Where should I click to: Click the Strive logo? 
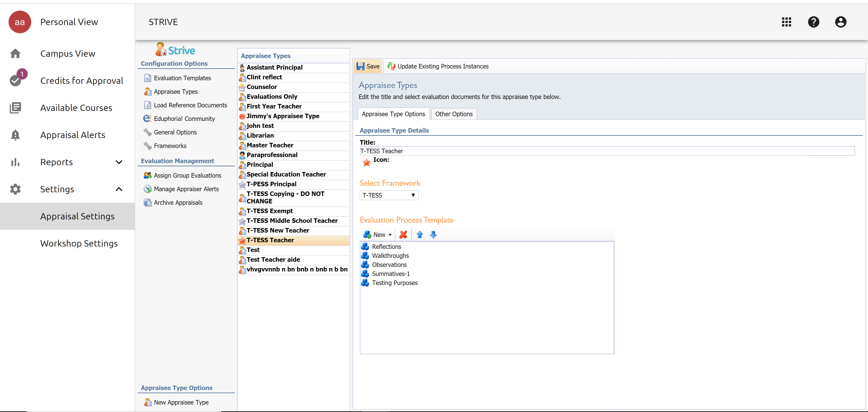click(x=175, y=50)
